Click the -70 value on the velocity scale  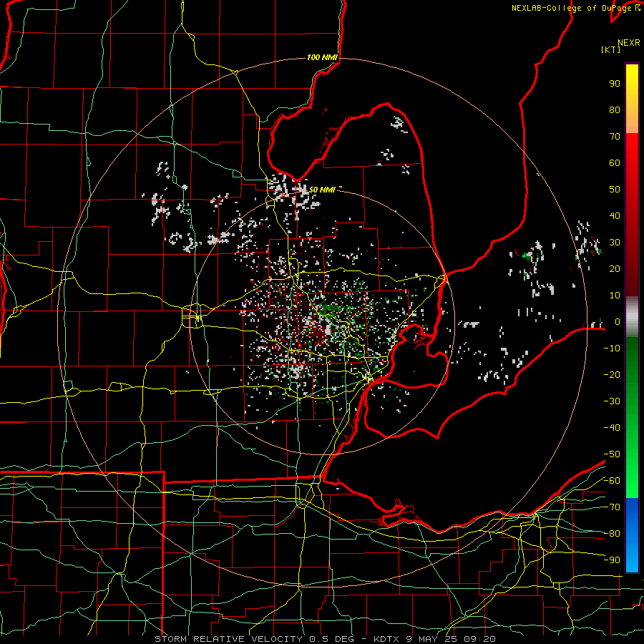coord(612,507)
